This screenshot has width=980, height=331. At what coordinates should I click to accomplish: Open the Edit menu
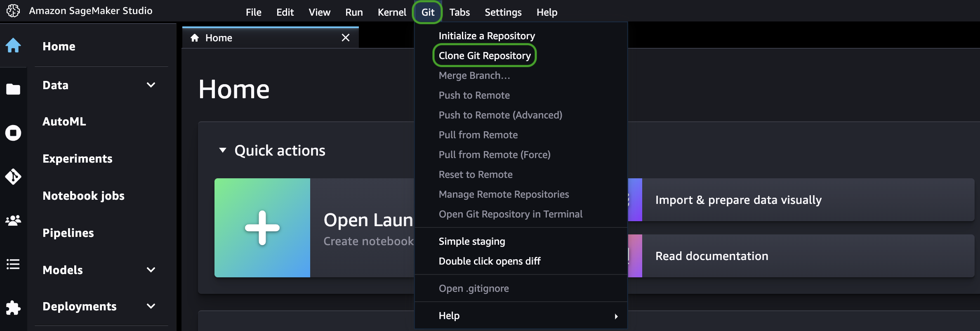(x=285, y=12)
